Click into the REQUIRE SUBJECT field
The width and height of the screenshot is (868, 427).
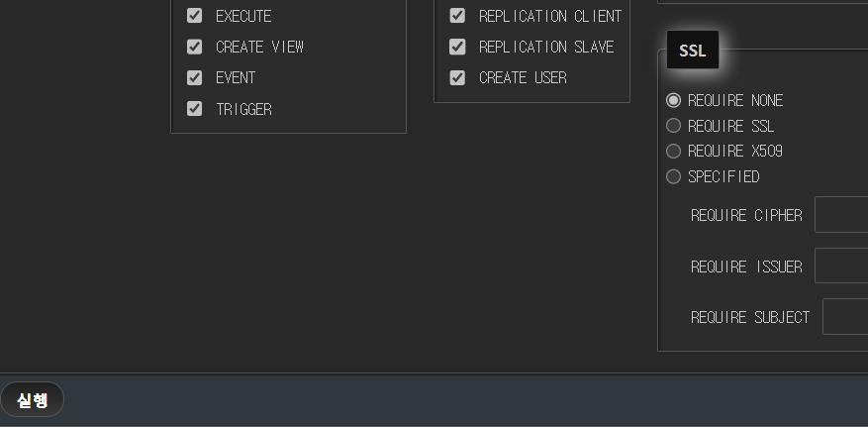pyautogui.click(x=846, y=317)
